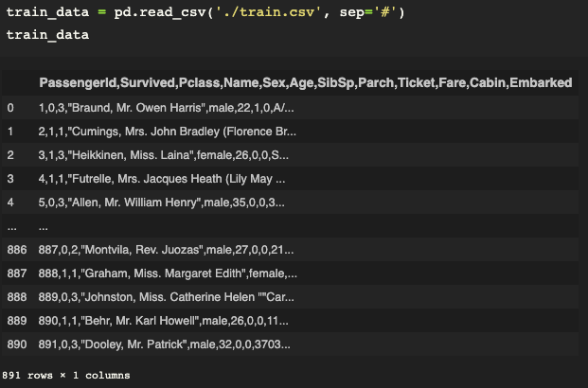Click the Cumings, Mrs. John Bradley cell

pos(168,132)
